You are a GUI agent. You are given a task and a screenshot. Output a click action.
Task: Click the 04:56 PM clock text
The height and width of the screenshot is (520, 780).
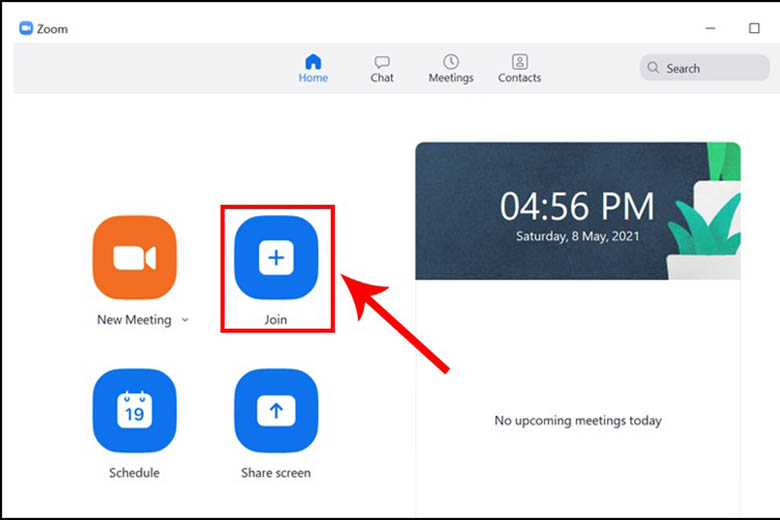(577, 206)
